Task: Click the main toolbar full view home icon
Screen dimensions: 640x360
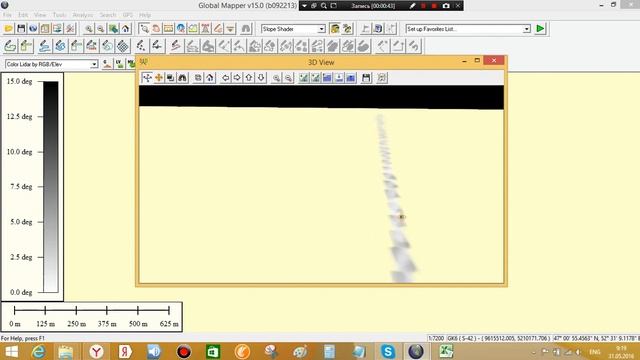Action: [x=125, y=29]
